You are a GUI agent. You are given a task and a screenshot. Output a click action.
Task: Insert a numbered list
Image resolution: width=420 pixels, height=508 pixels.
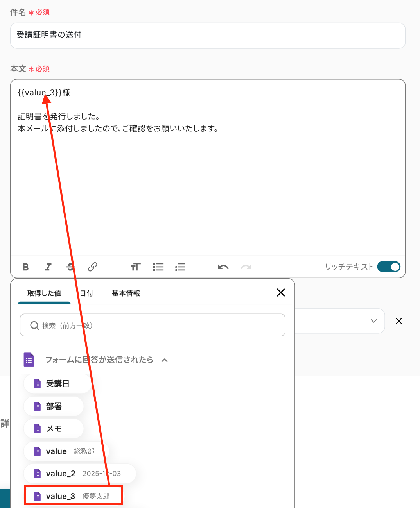point(180,267)
